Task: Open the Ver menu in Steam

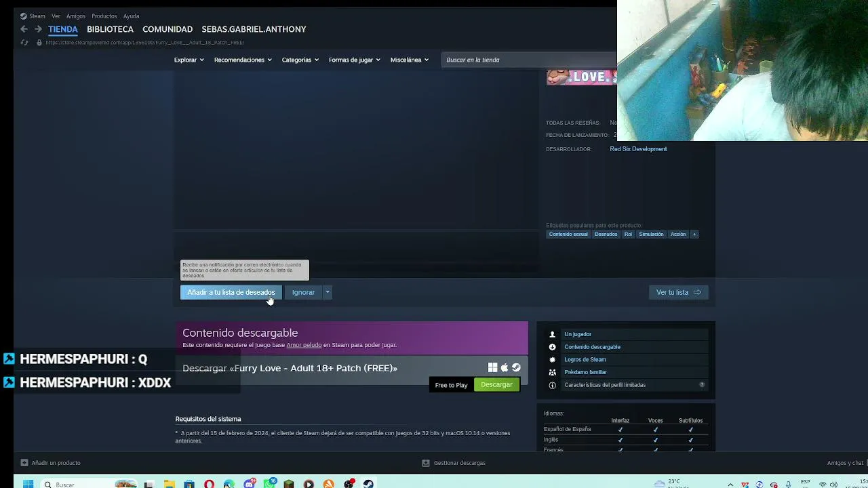Action: (x=56, y=16)
